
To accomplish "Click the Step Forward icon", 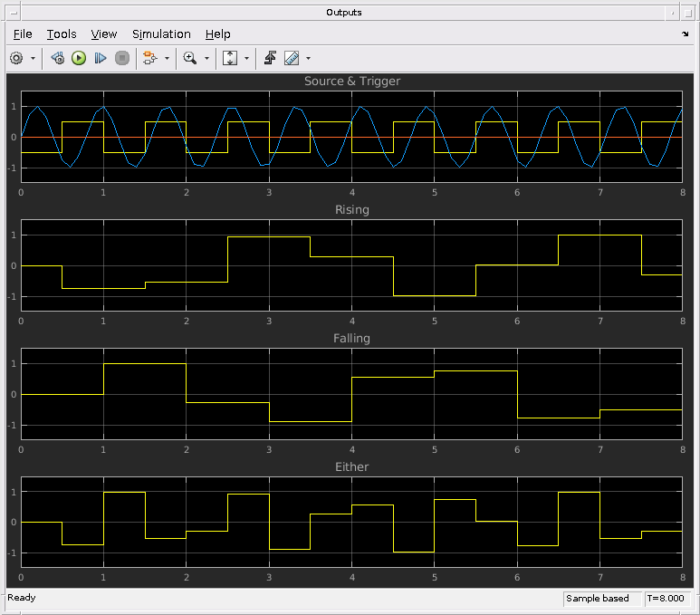I will tap(101, 58).
